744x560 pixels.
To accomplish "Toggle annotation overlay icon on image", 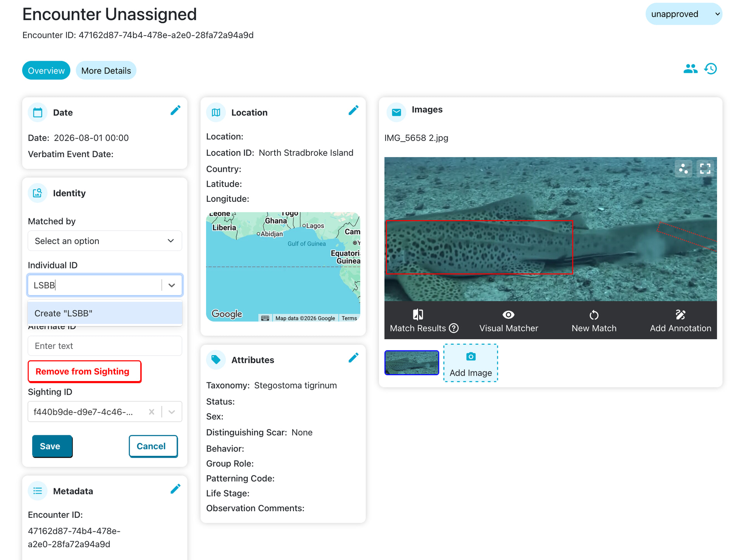I will (x=684, y=168).
